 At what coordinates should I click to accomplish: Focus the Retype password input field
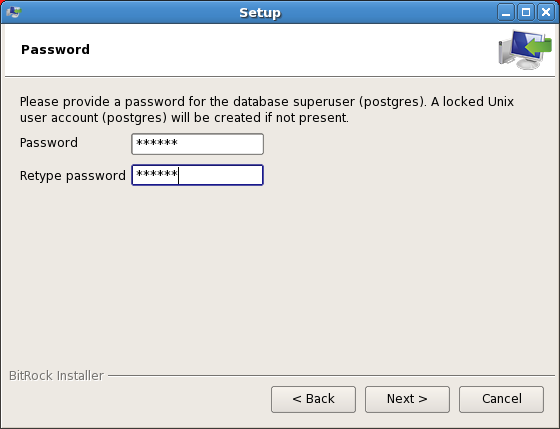[x=198, y=175]
